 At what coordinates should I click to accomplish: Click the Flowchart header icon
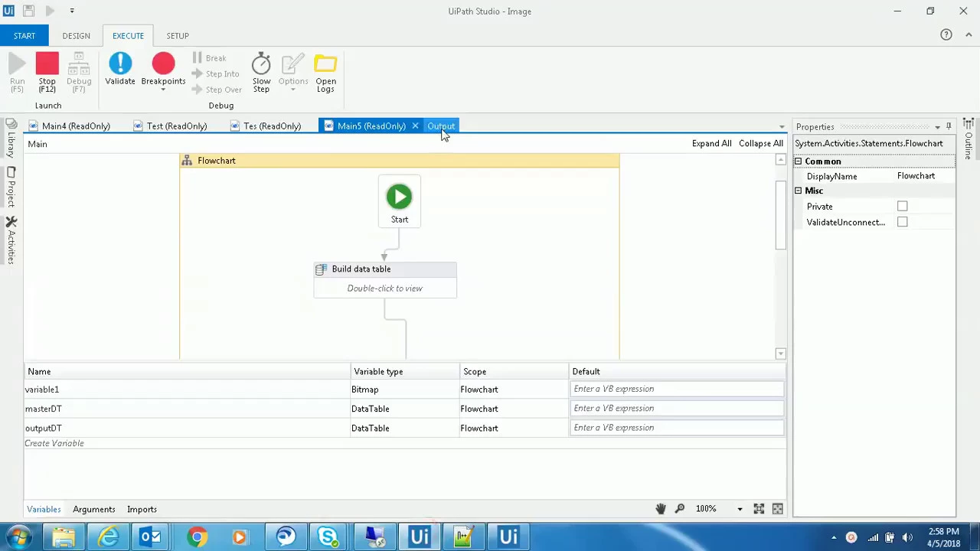[x=187, y=161]
